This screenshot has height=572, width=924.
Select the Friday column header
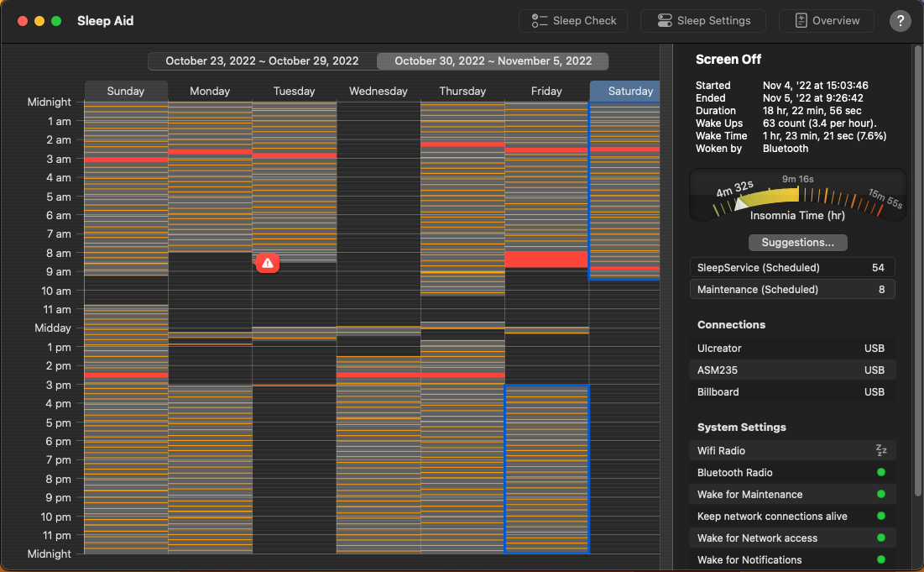(546, 91)
